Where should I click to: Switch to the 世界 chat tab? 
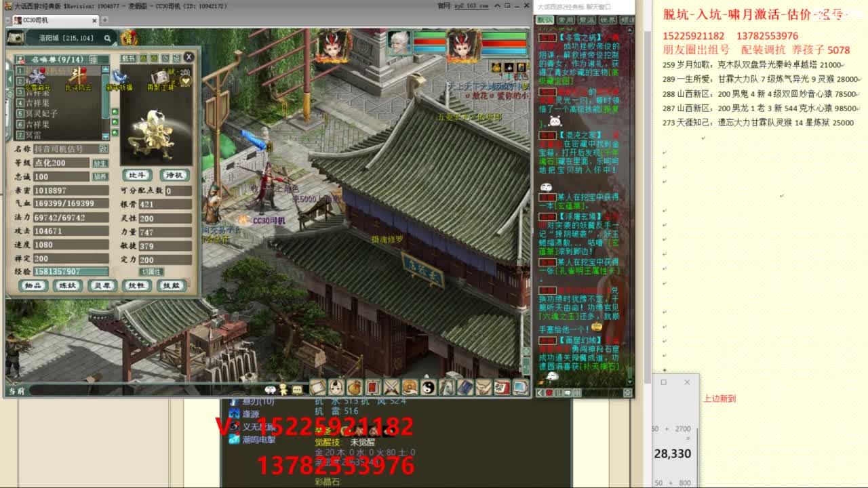coord(608,20)
